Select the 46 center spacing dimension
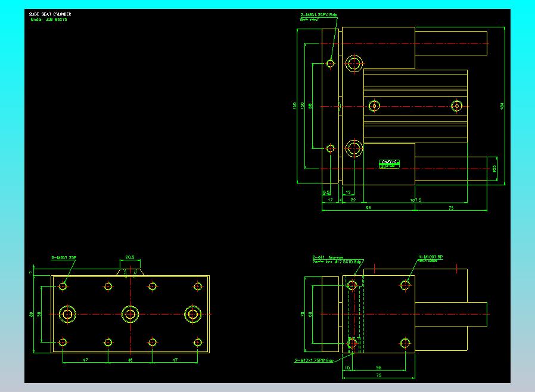This screenshot has height=392, width=535. 130,360
